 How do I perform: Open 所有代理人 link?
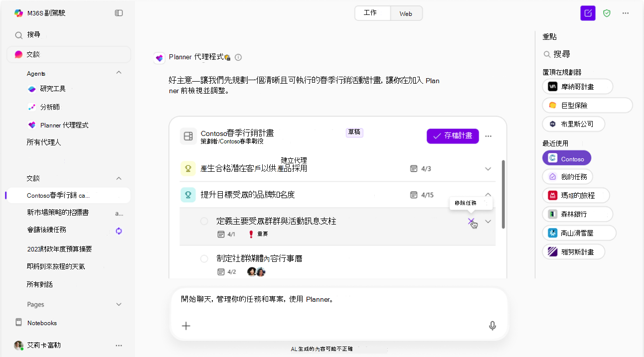(x=44, y=142)
